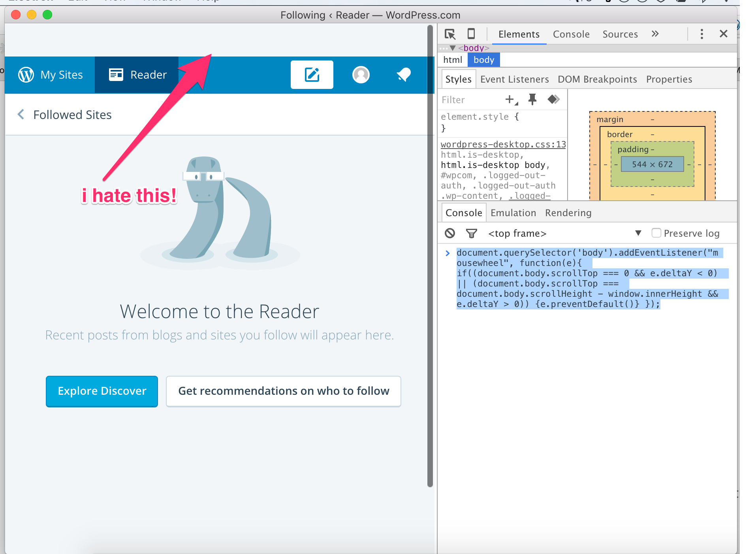This screenshot has width=756, height=554.
Task: Clear the console log icon
Action: tap(449, 234)
